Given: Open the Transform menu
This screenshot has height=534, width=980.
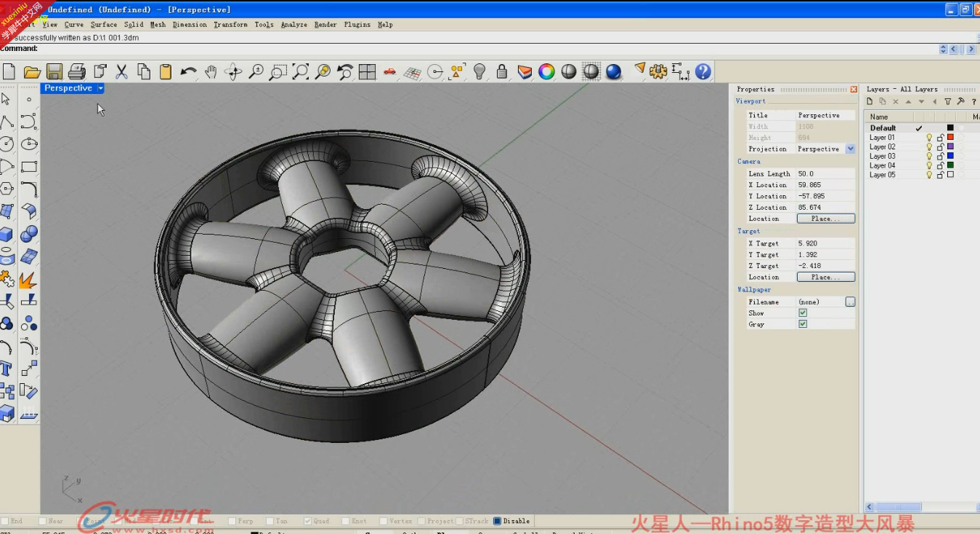Looking at the screenshot, I should 230,25.
